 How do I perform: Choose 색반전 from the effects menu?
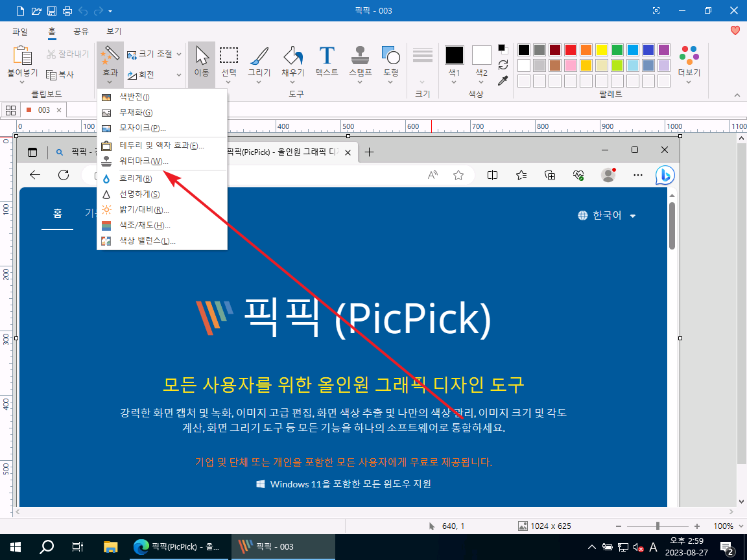(x=162, y=97)
